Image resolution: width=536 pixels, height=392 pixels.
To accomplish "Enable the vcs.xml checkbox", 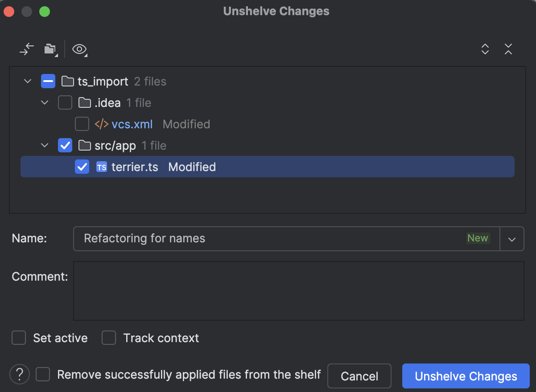I will pos(82,124).
